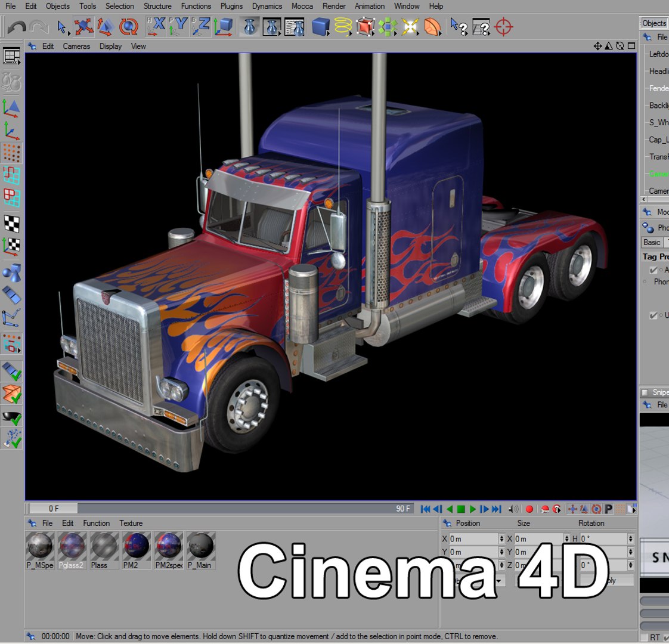
Task: Open the Objects menu
Action: click(58, 6)
